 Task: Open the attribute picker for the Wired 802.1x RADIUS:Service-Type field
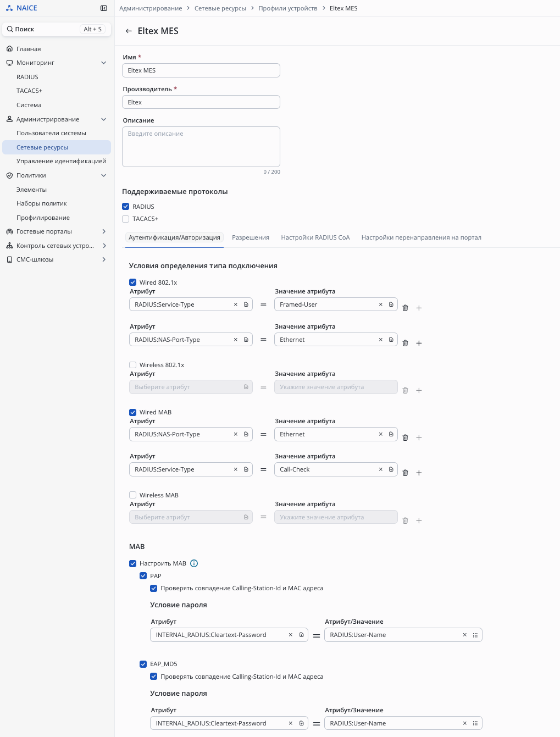[x=246, y=304]
